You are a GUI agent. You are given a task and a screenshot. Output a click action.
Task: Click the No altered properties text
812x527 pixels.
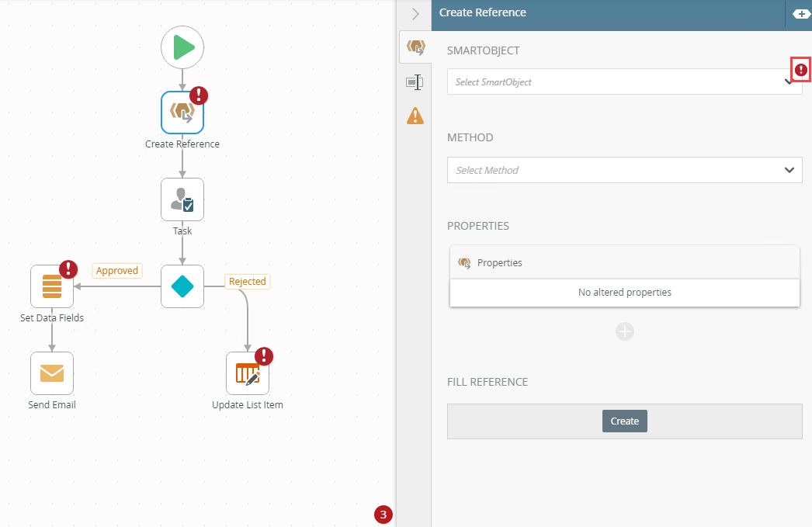pyautogui.click(x=625, y=293)
